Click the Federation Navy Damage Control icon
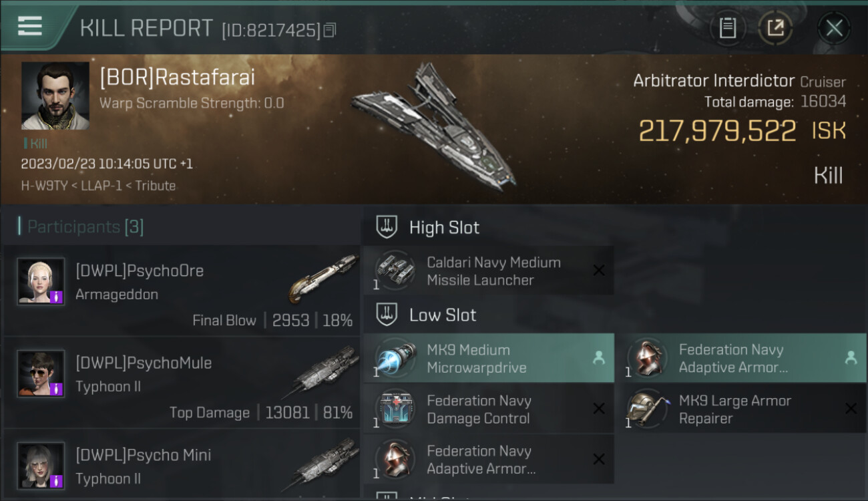868x501 pixels. click(x=395, y=409)
